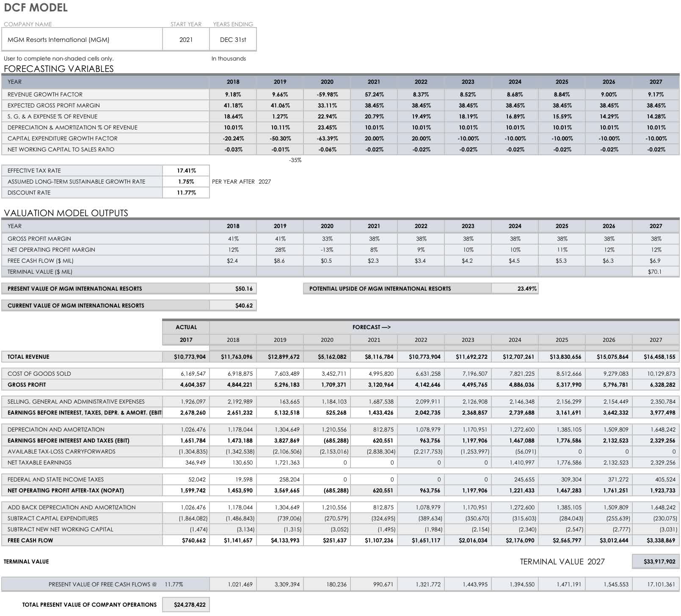Click 2027 total revenue $16,458,155
The width and height of the screenshot is (681, 616).
click(656, 357)
